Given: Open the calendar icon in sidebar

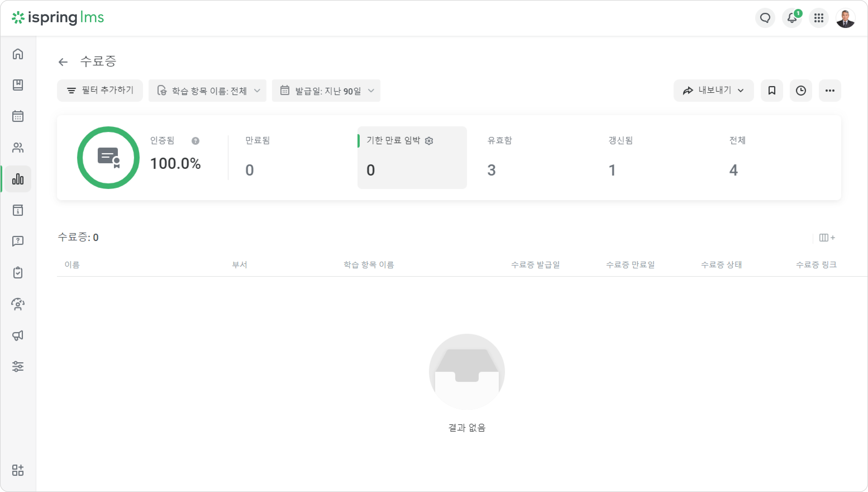Looking at the screenshot, I should [x=18, y=116].
